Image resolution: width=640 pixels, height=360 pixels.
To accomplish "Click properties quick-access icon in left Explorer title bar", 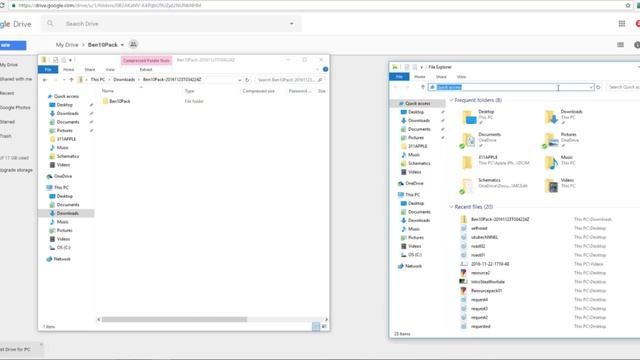I will point(56,60).
